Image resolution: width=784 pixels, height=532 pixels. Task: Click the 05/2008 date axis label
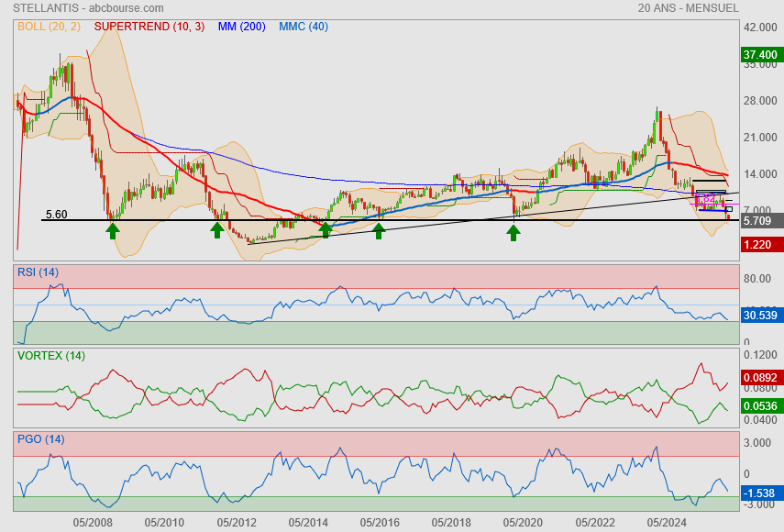[93, 522]
